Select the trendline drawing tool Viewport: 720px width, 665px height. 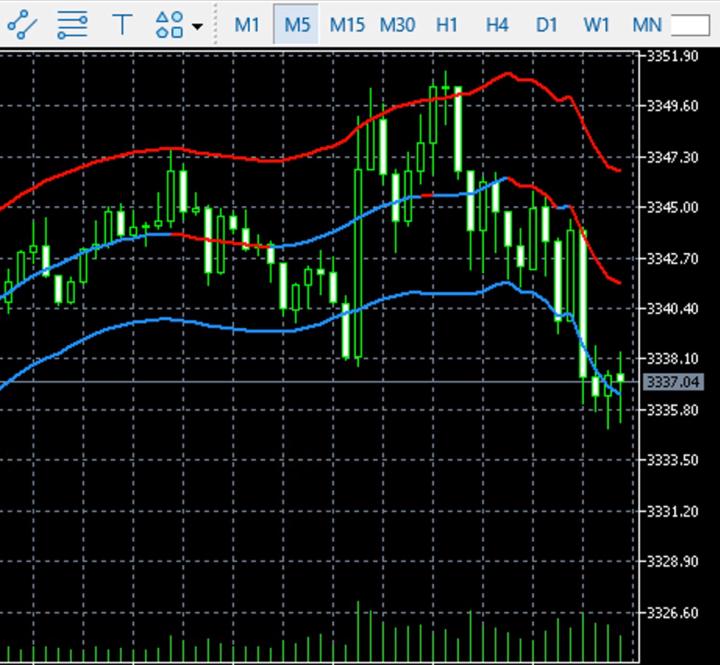click(x=21, y=24)
